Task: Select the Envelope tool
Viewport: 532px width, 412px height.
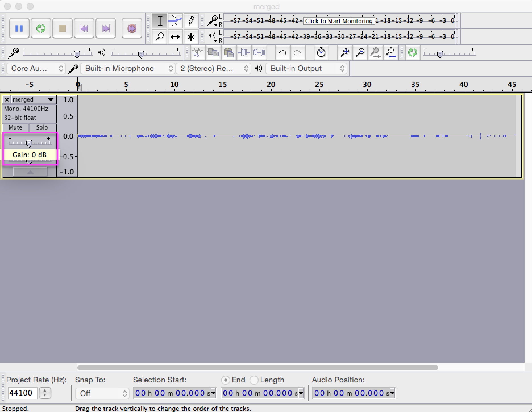Action: pyautogui.click(x=175, y=21)
